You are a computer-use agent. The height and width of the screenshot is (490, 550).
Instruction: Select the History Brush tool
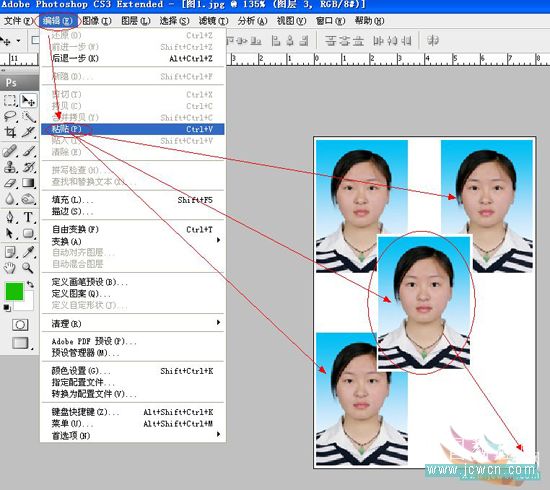tap(28, 167)
